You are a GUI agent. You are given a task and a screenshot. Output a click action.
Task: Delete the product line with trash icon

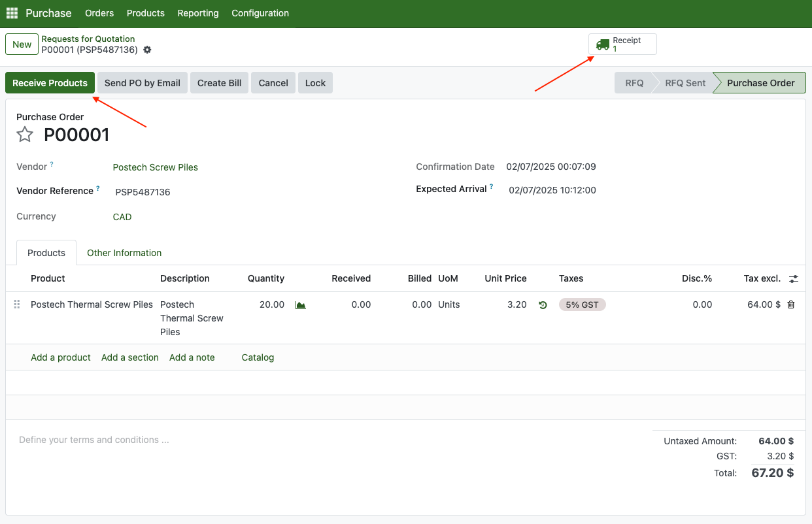pyautogui.click(x=791, y=304)
